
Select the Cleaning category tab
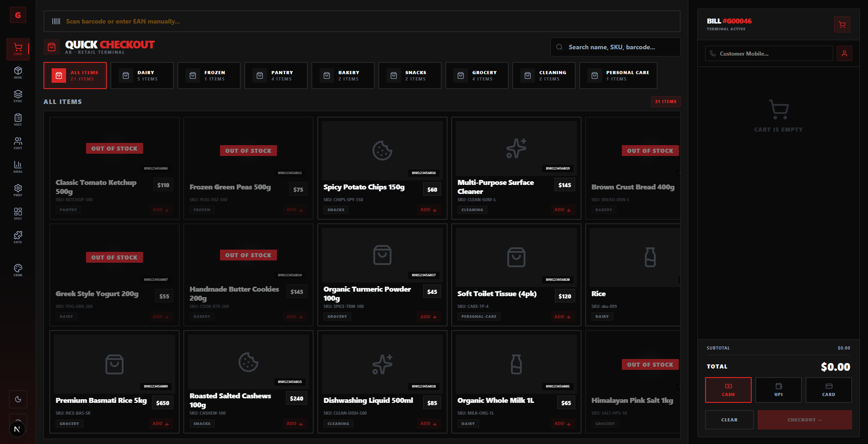click(544, 76)
